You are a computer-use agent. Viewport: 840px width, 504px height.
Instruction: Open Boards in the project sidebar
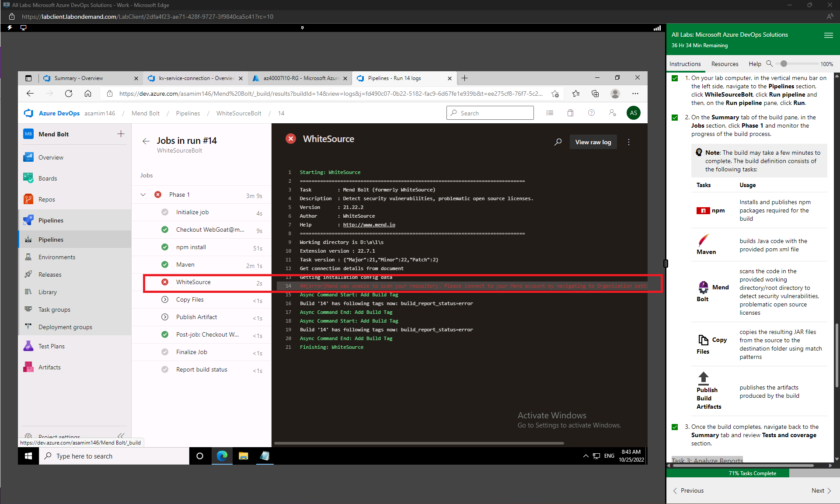(47, 178)
